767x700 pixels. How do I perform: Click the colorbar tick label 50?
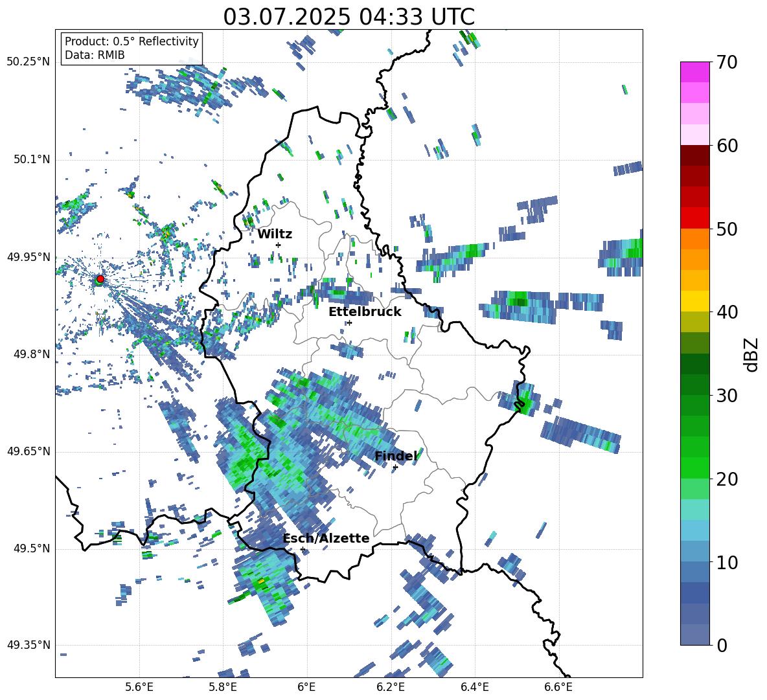point(727,229)
